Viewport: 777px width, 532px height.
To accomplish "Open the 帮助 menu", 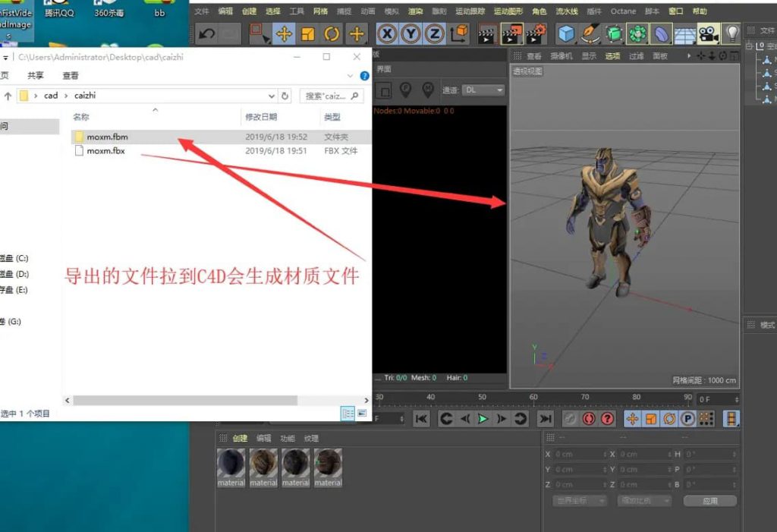I will 699,11.
